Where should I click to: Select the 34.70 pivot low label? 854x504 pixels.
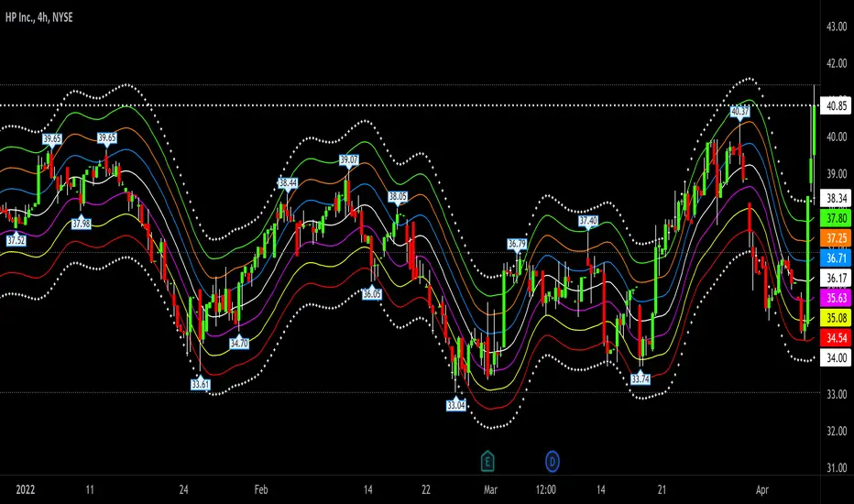[239, 344]
